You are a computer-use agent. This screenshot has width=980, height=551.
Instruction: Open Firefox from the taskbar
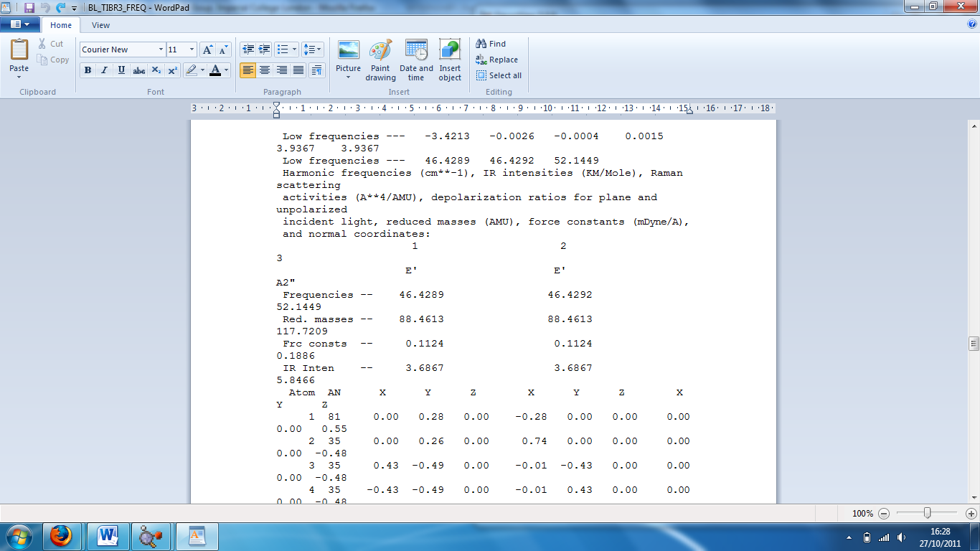pos(62,536)
